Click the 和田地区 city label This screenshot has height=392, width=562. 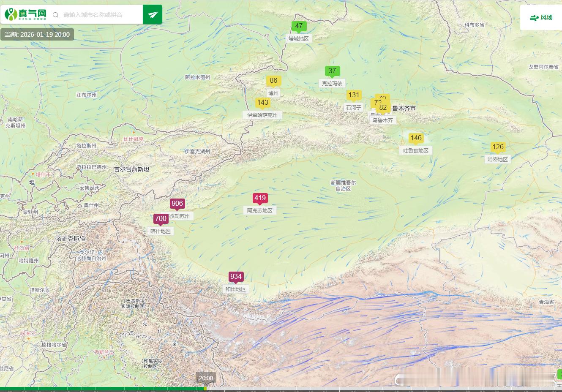[x=236, y=289]
